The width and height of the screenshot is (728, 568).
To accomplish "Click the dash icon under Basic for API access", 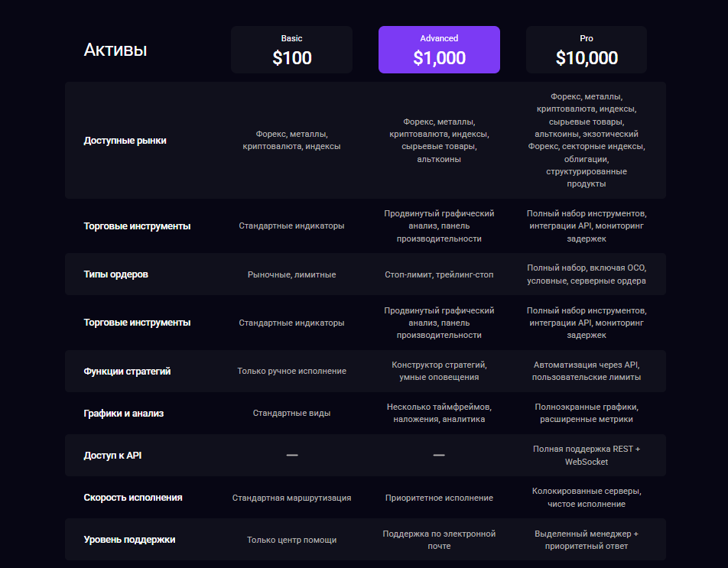I will coord(291,456).
